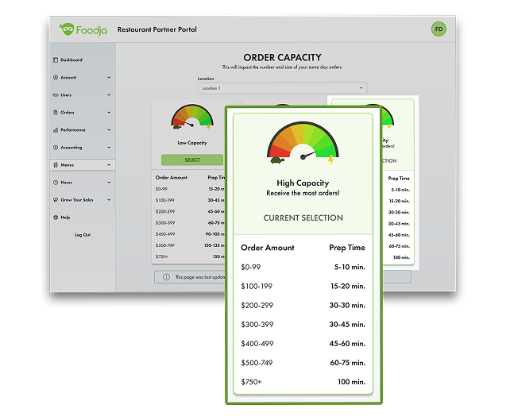Click the Log Out link
The height and width of the screenshot is (420, 510).
83,235
